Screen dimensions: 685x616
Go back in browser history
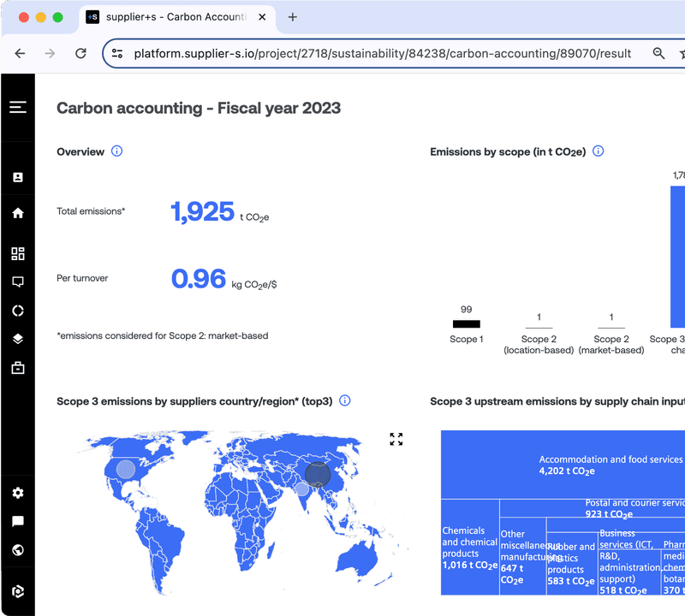pos(20,54)
